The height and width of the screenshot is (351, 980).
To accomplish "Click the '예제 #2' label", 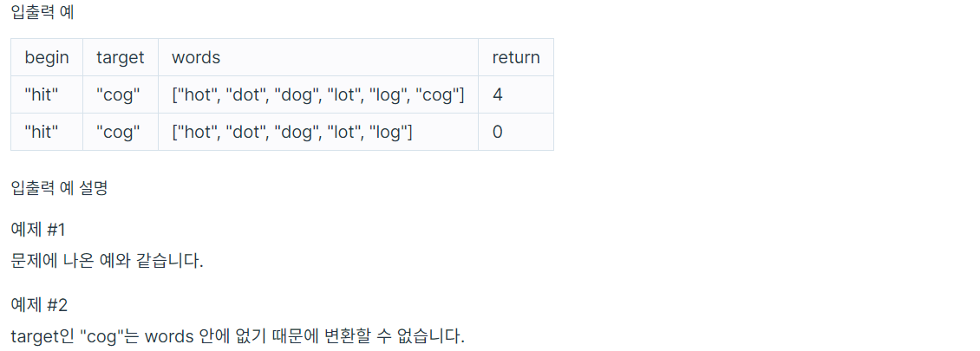I will tap(39, 305).
